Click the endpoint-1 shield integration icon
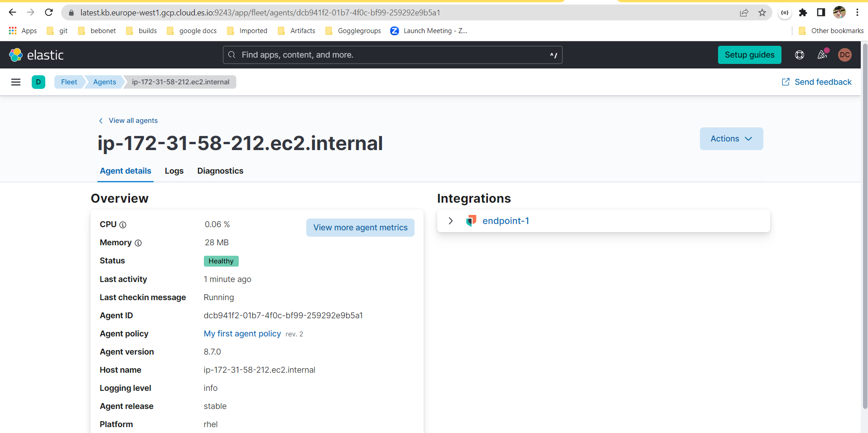This screenshot has height=433, width=868. pyautogui.click(x=472, y=221)
